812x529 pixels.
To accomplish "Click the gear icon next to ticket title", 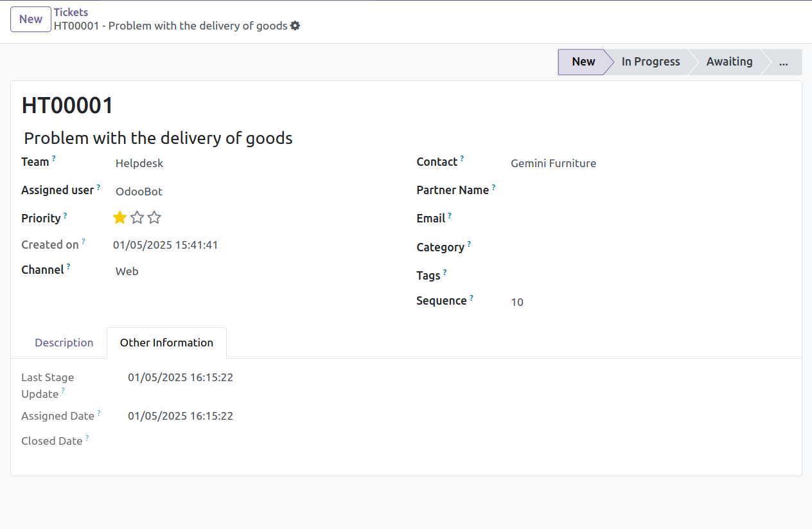I will pyautogui.click(x=295, y=26).
